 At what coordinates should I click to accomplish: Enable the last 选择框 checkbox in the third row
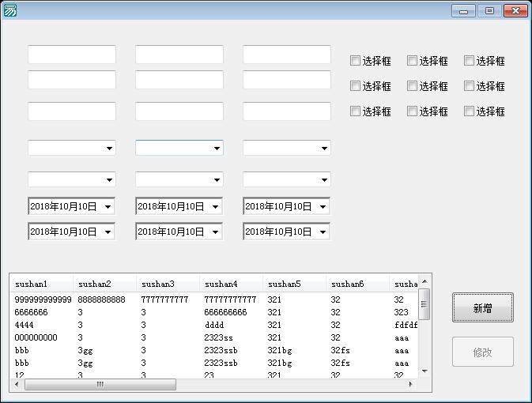(x=470, y=111)
